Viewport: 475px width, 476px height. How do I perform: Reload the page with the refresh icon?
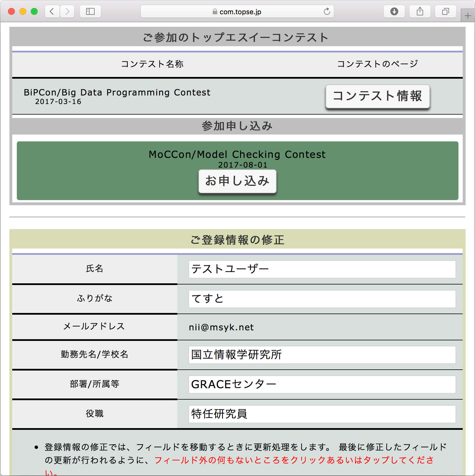point(327,11)
